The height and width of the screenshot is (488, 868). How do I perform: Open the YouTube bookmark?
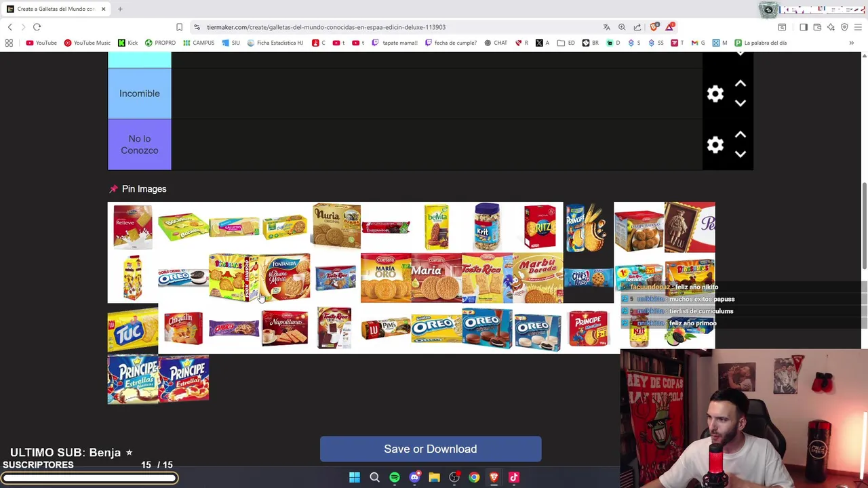tap(41, 43)
